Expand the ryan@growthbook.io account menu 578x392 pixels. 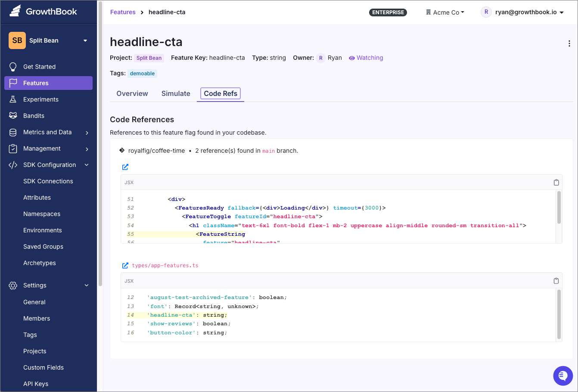(x=522, y=12)
